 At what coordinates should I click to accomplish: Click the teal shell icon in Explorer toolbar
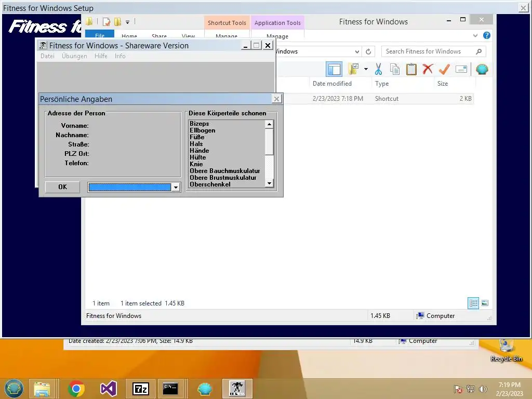(482, 69)
